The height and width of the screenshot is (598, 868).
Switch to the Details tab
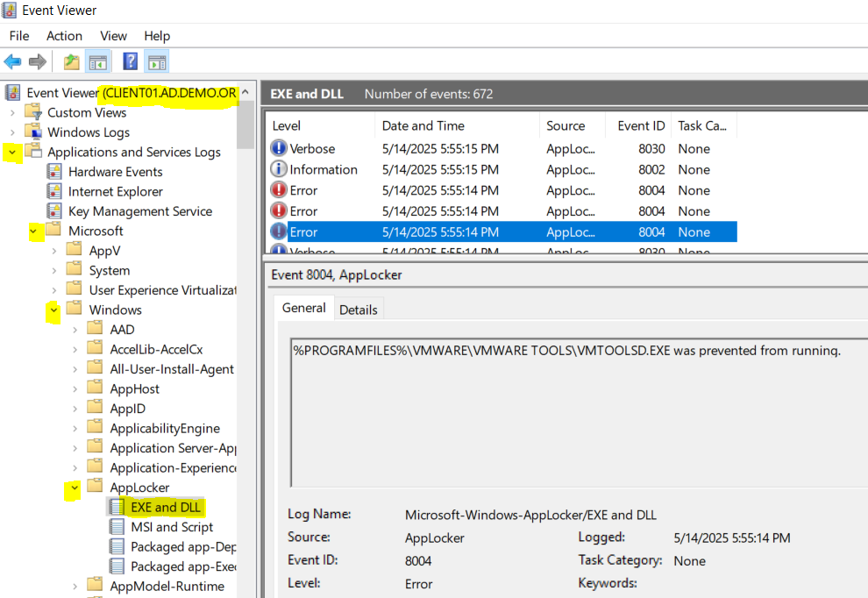tap(359, 310)
